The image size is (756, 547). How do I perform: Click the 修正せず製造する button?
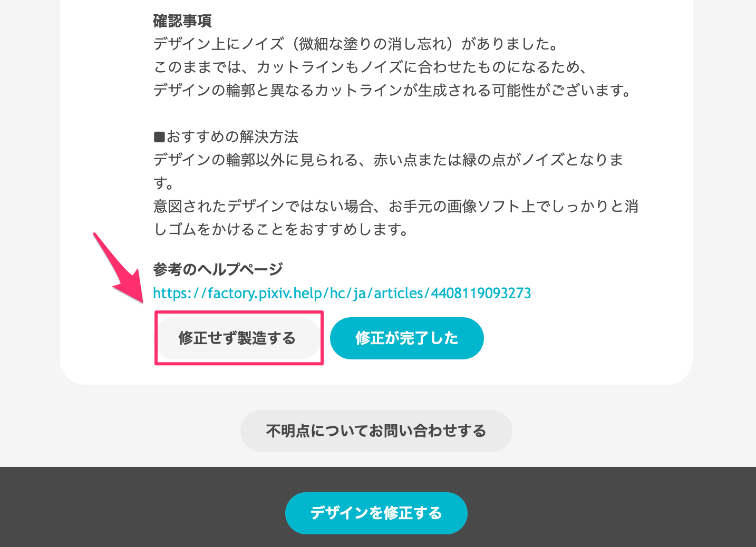click(238, 338)
